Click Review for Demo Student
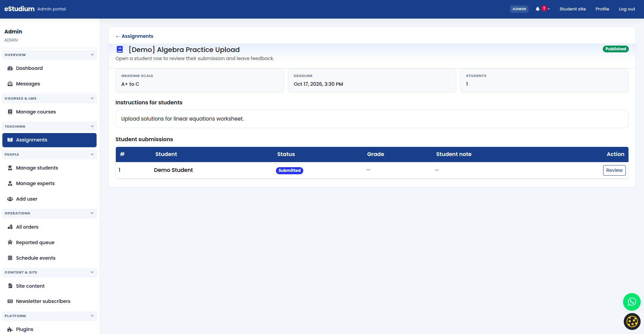 tap(614, 170)
